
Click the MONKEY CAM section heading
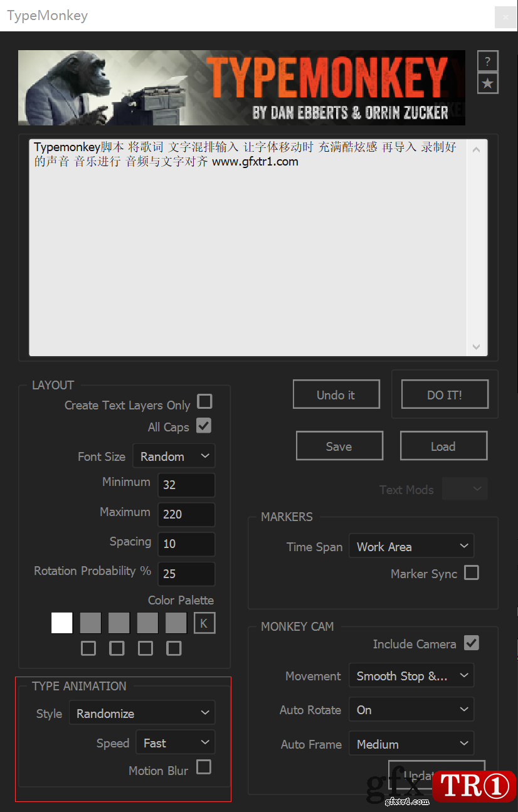point(297,626)
